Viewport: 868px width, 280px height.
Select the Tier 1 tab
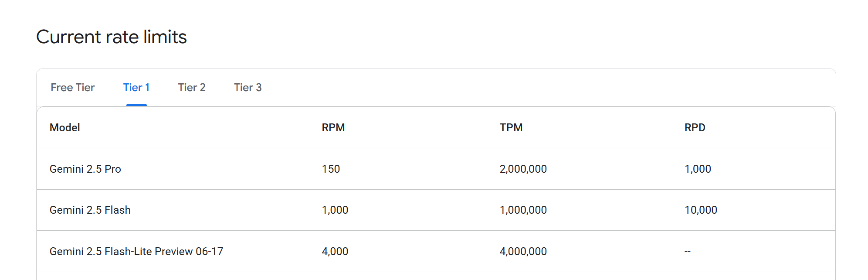(136, 88)
